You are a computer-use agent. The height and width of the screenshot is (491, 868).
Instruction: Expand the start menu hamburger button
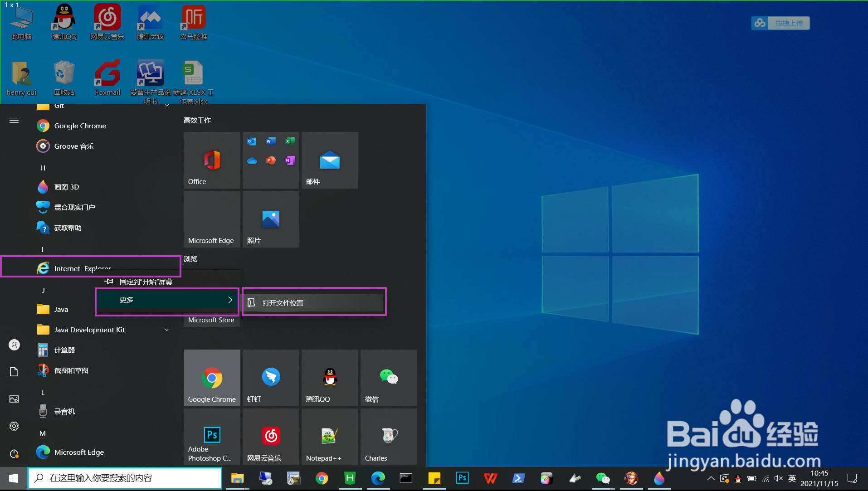point(14,120)
